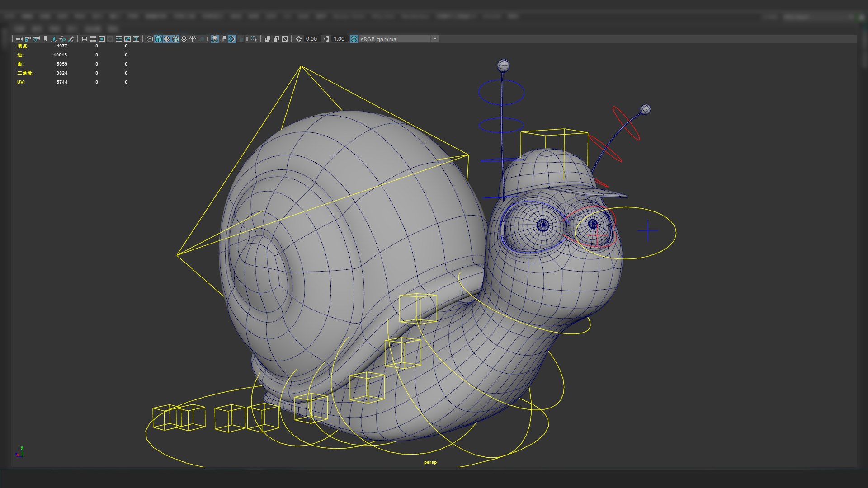
Task: Click the Image Plane icon
Action: pos(54,39)
